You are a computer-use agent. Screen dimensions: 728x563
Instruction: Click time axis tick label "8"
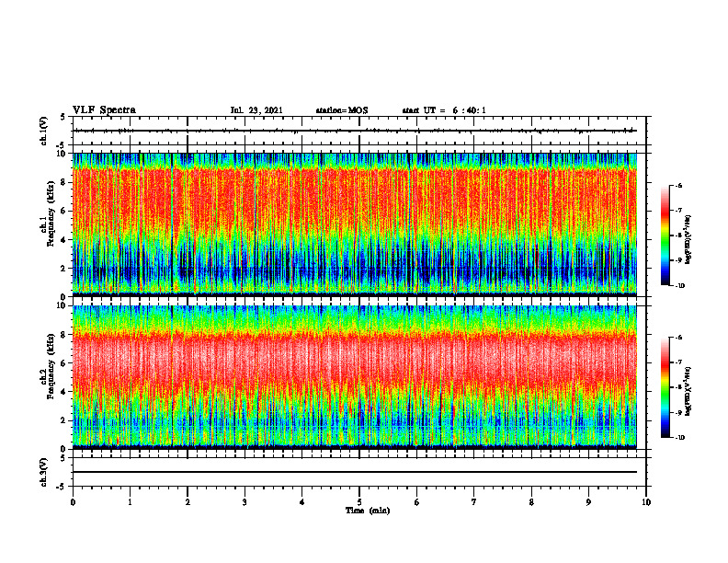[x=531, y=502]
